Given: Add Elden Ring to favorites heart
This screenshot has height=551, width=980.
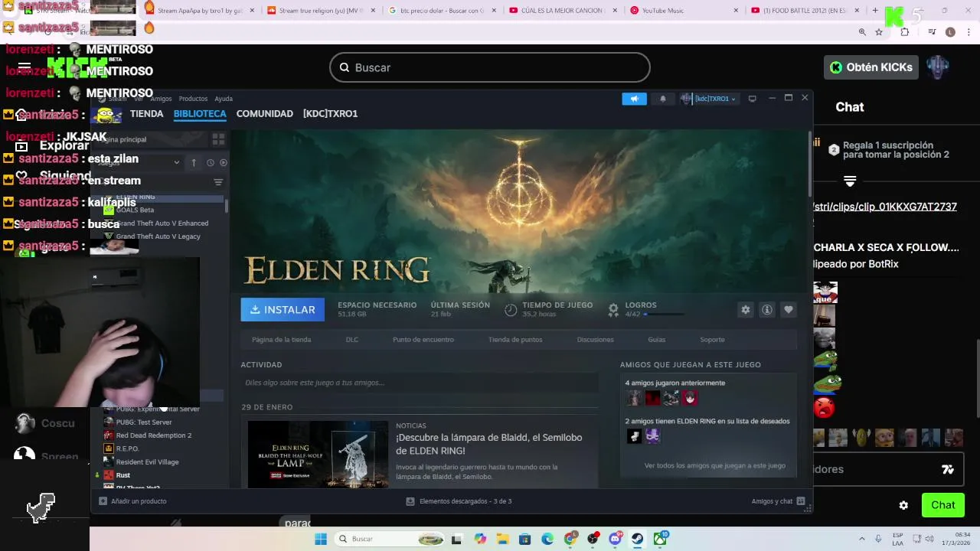Looking at the screenshot, I should (x=789, y=310).
